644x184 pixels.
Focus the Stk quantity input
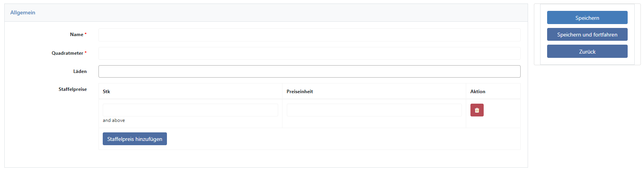tap(190, 110)
